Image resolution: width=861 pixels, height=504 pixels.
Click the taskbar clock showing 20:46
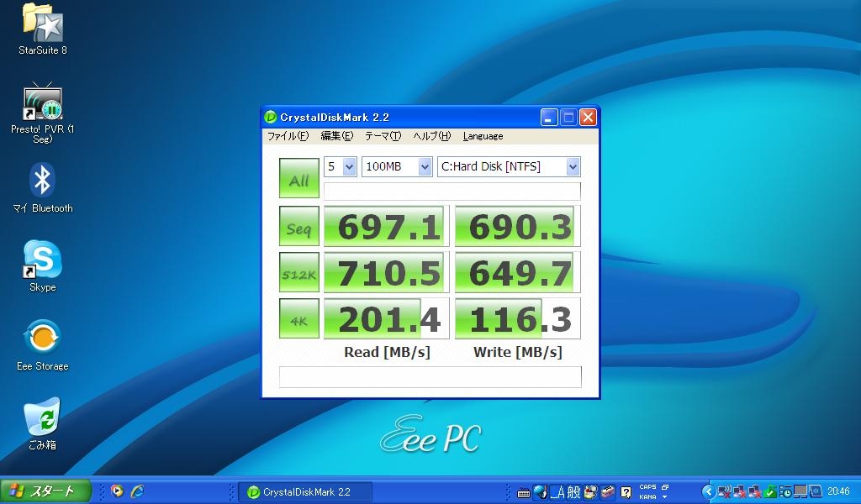point(838,491)
